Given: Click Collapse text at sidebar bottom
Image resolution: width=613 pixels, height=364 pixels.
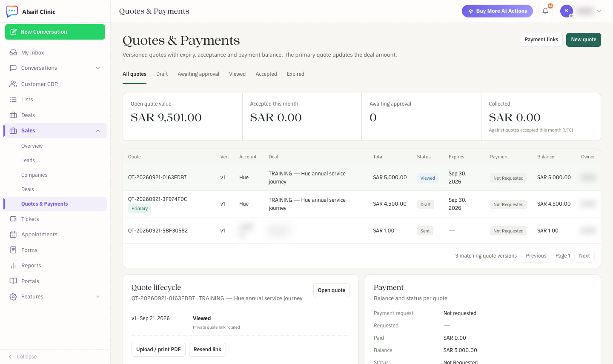Looking at the screenshot, I should [x=27, y=357].
